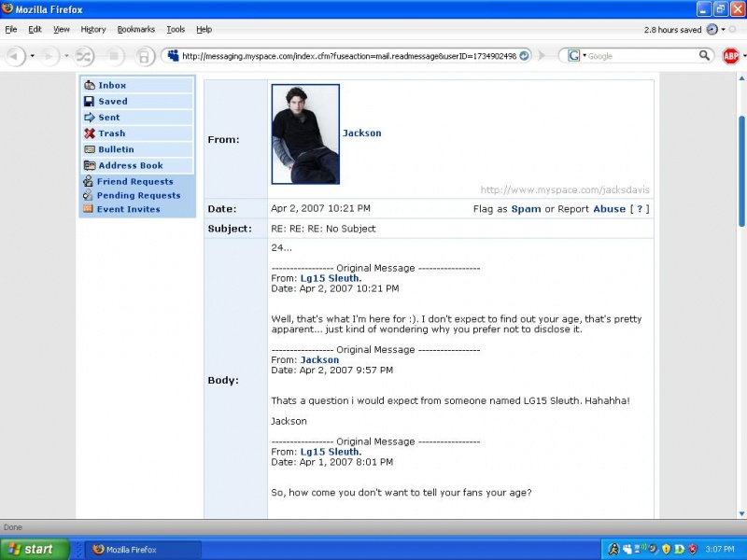Open the Inbox folder link
Image resolution: width=747 pixels, height=560 pixels.
click(x=112, y=86)
